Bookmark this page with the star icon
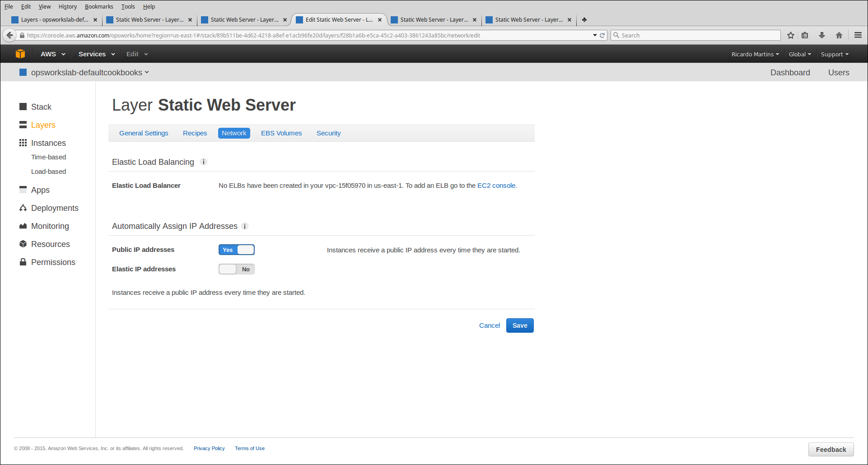Viewport: 868px width, 465px height. click(790, 35)
